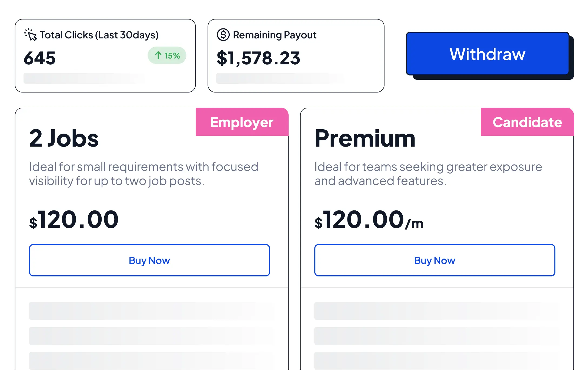Select the Premium plan title
The height and width of the screenshot is (370, 588).
coord(365,138)
